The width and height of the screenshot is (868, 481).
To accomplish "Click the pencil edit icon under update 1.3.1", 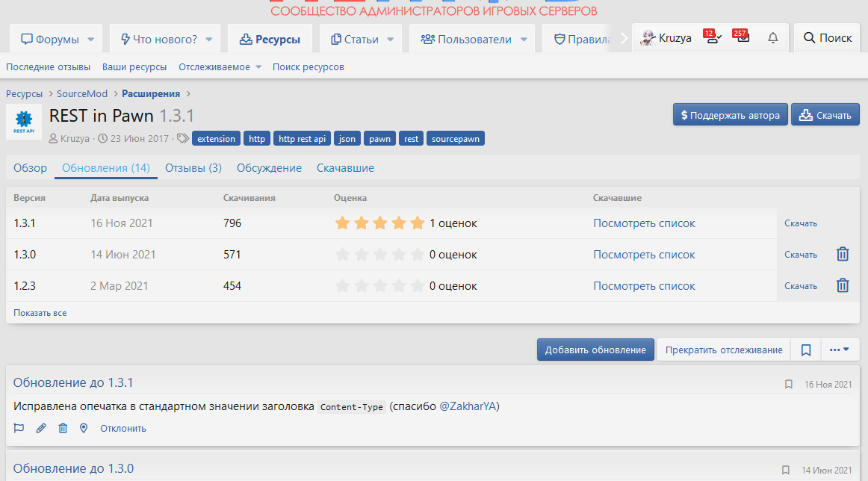I will tap(41, 428).
